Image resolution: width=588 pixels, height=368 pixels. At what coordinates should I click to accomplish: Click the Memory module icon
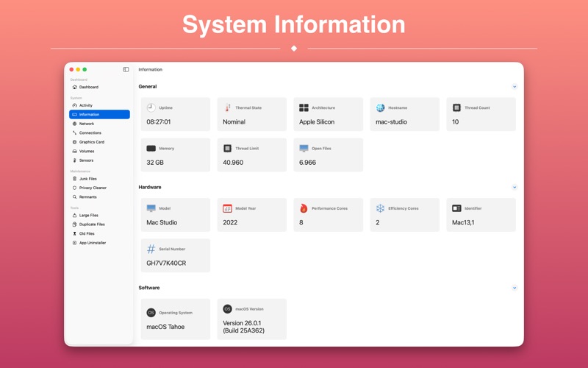tap(151, 149)
